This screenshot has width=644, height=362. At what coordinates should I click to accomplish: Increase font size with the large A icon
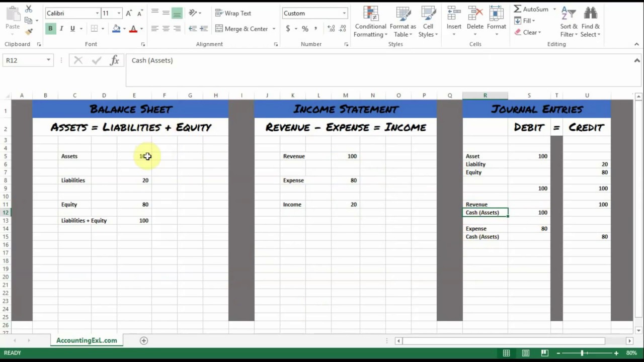(129, 13)
